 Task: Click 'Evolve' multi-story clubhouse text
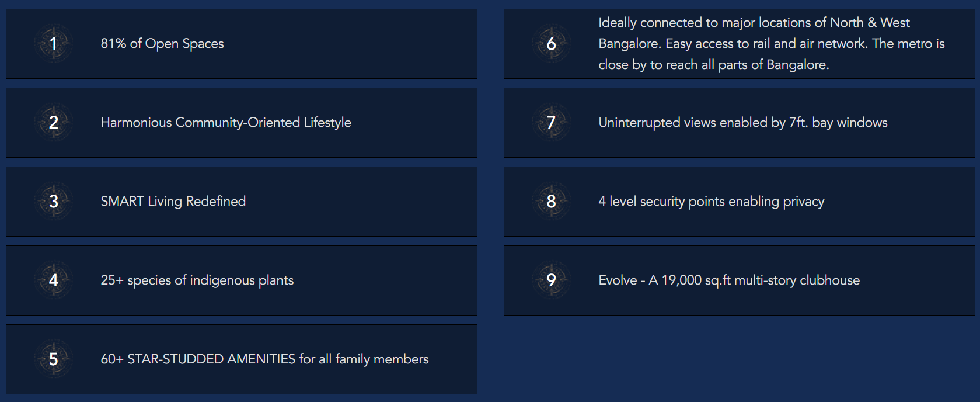click(x=729, y=280)
